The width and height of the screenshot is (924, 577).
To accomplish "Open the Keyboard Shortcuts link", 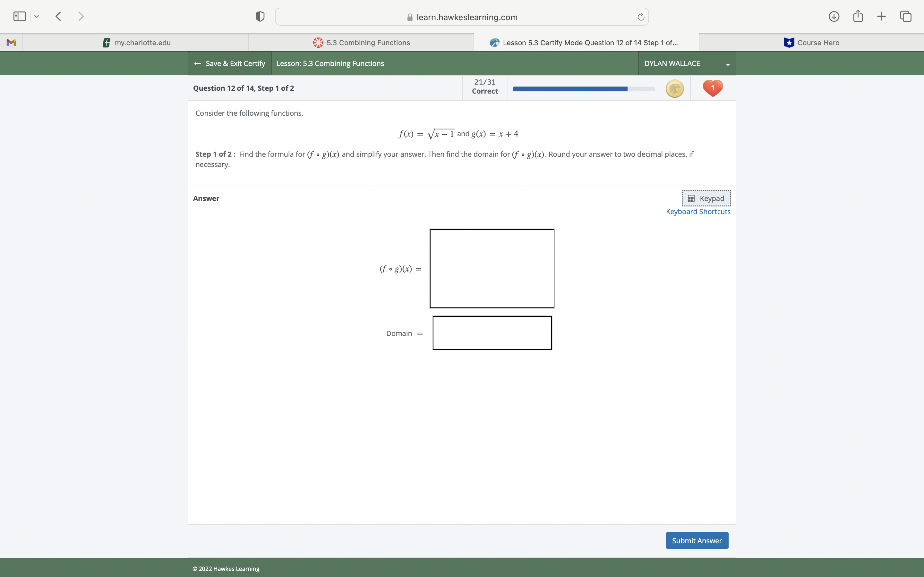I will point(698,212).
